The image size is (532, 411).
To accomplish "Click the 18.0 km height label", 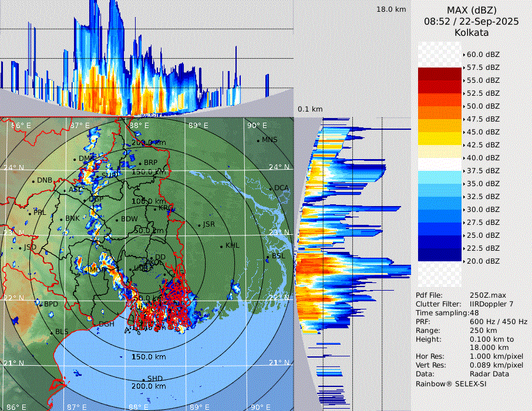I will click(x=391, y=9).
